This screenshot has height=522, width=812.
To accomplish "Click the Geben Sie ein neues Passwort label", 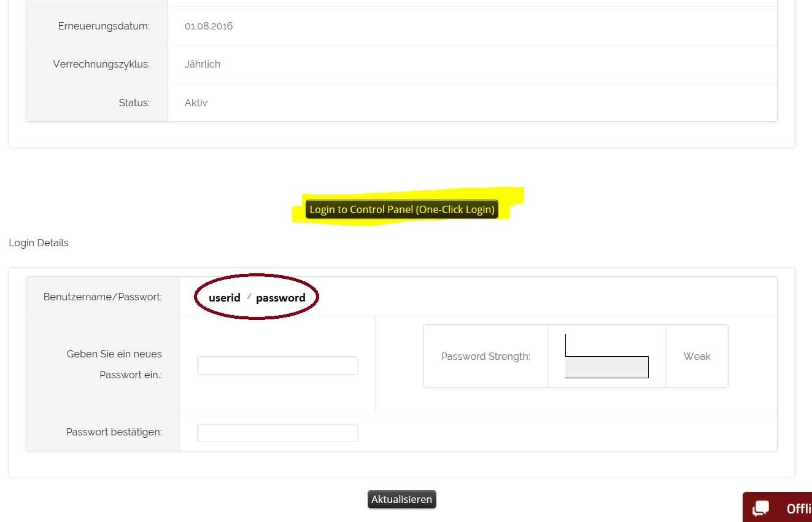I will pyautogui.click(x=114, y=364).
